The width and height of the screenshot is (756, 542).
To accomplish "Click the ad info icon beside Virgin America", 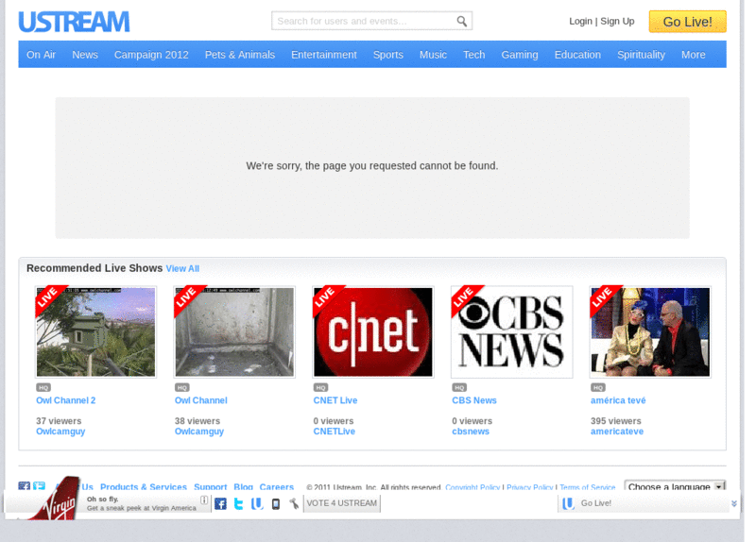I will 204,500.
